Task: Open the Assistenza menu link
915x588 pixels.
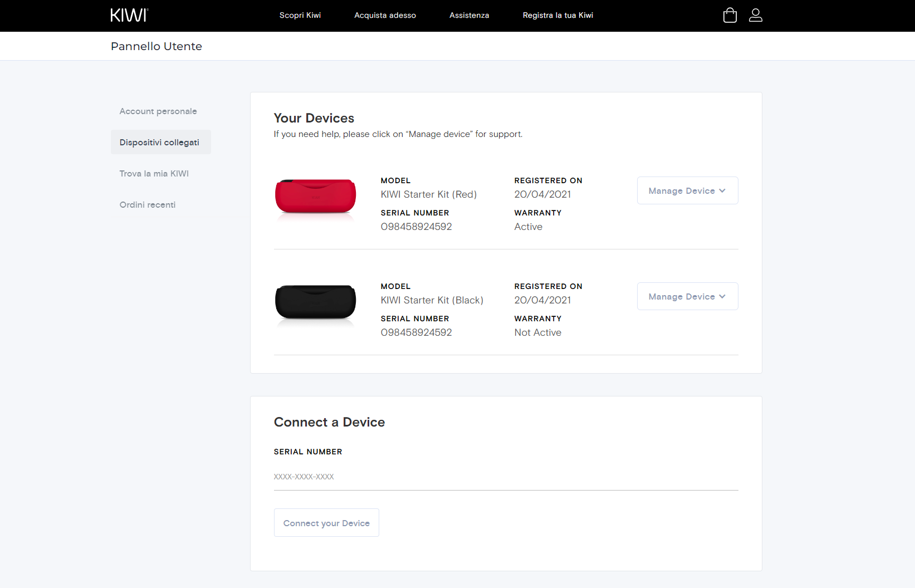Action: pyautogui.click(x=469, y=16)
